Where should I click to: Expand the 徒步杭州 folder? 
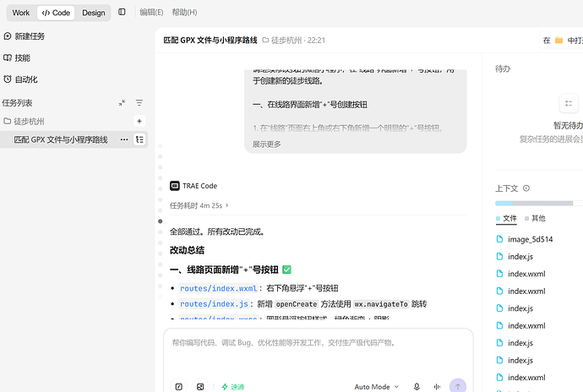point(24,122)
